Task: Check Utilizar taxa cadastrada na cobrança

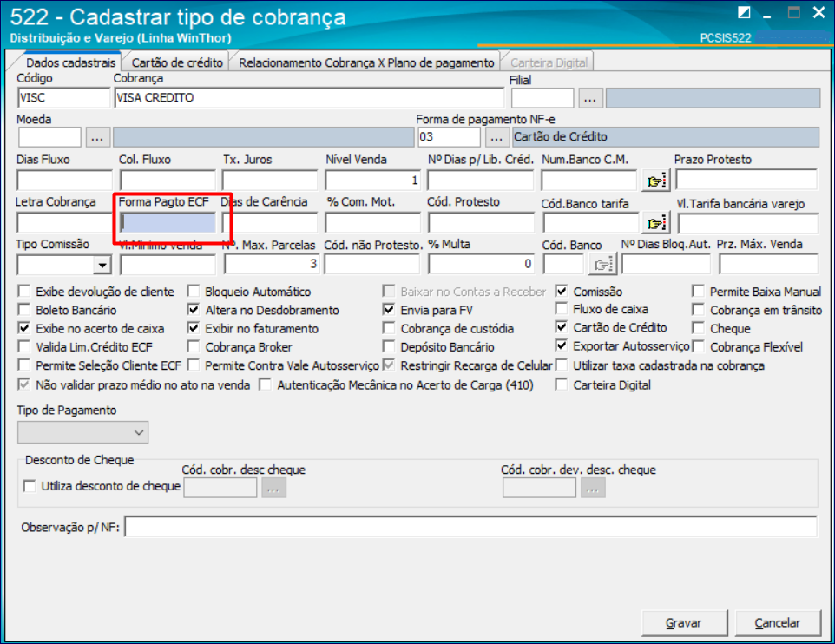Action: (x=562, y=365)
